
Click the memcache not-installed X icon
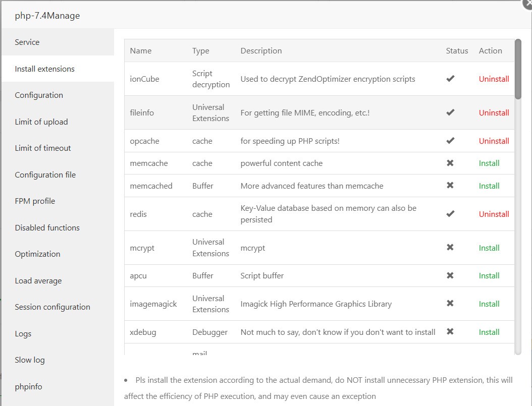point(450,163)
